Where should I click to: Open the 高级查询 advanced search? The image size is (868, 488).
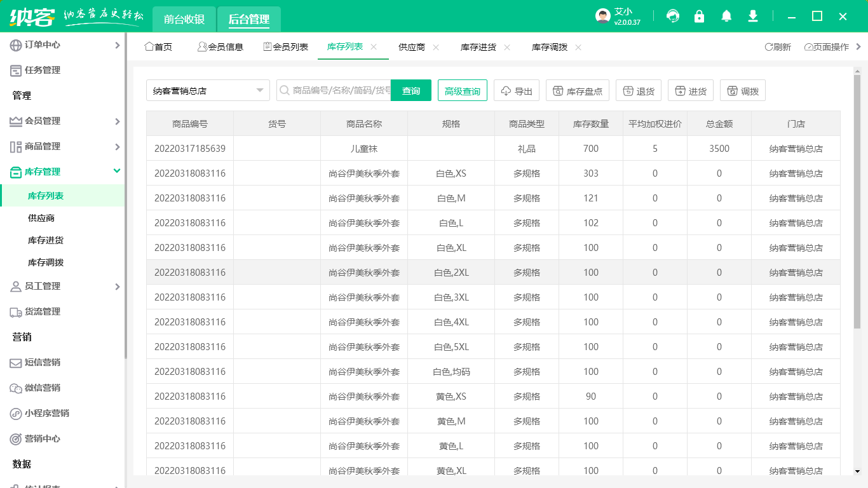462,90
